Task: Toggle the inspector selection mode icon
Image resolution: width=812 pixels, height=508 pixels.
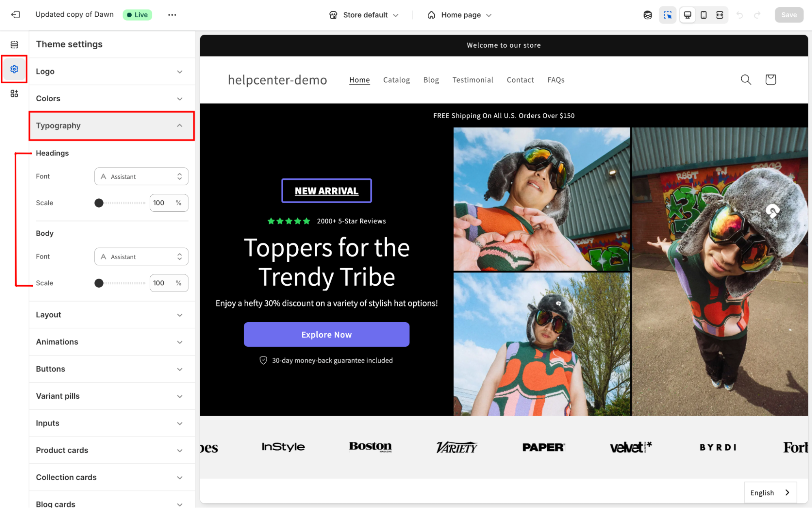Action: click(x=667, y=15)
